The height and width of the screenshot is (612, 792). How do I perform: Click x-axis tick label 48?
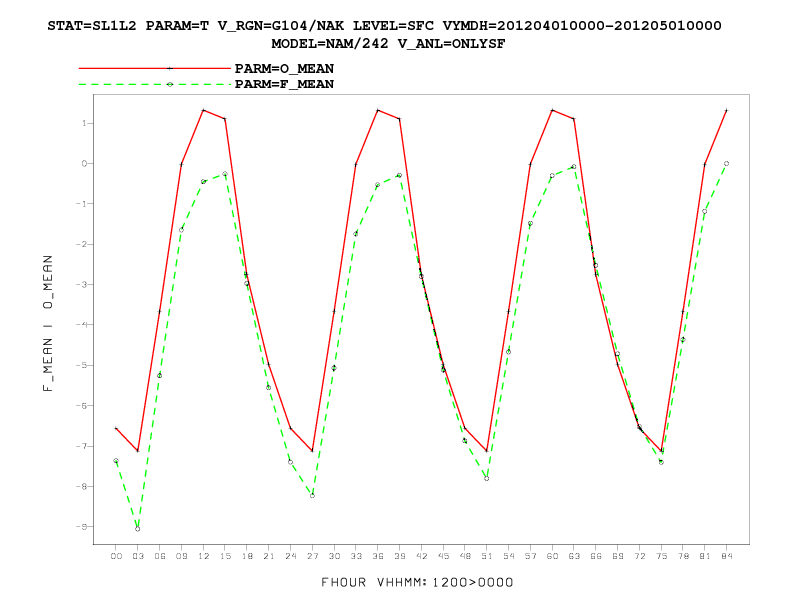coord(465,556)
